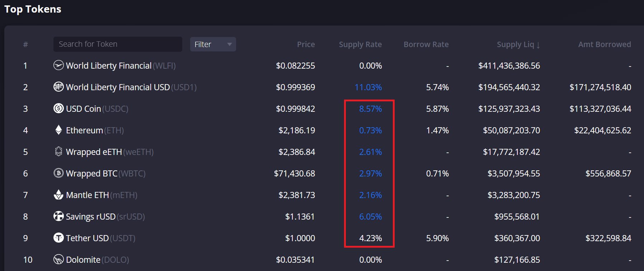Screen dimensions: 644x271
Task: Click the 8.57% USDC supply rate
Action: click(x=370, y=109)
